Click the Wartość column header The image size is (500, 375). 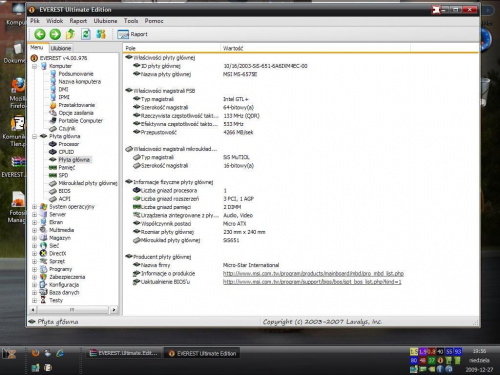click(x=315, y=48)
